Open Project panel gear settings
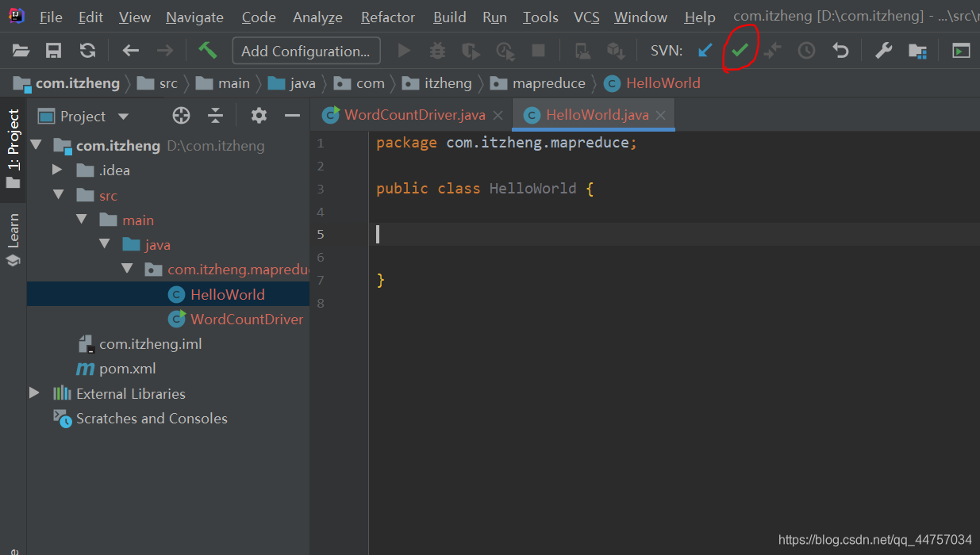The width and height of the screenshot is (980, 555). click(259, 116)
